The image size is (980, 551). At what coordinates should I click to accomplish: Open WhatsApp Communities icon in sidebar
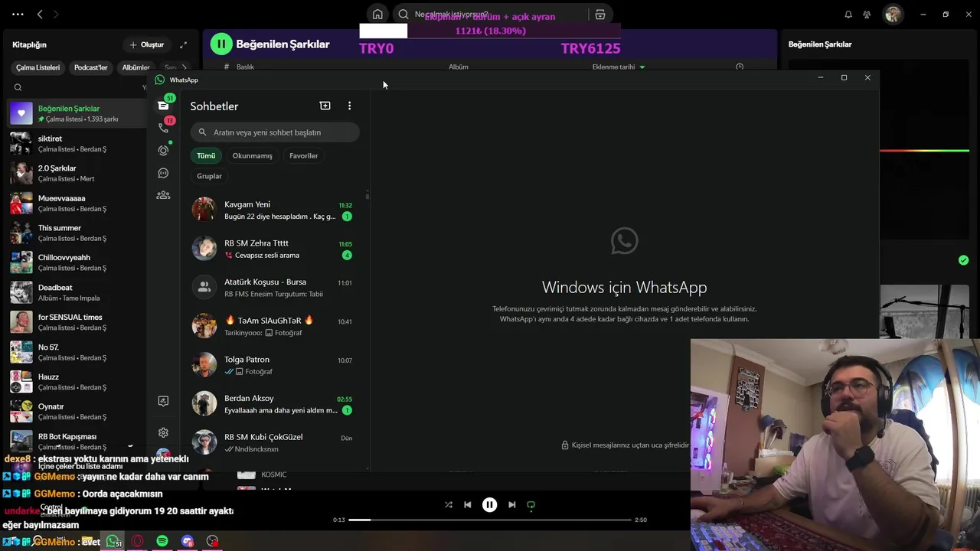click(163, 195)
